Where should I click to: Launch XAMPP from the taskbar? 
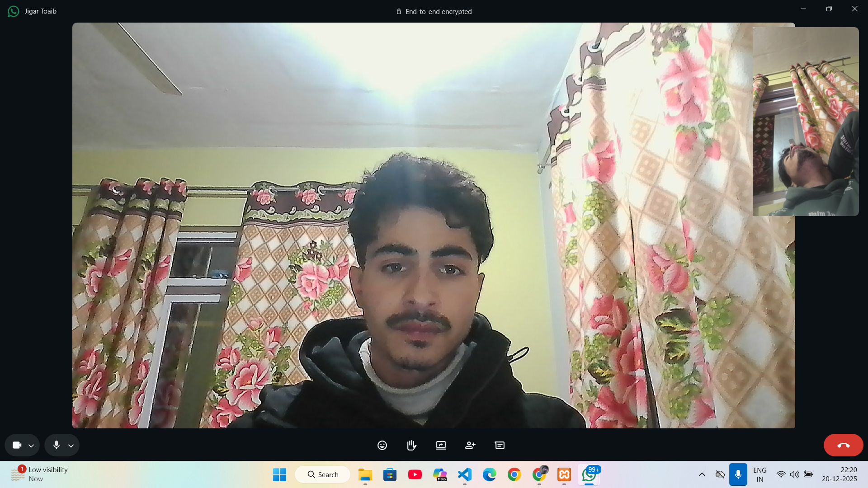(x=564, y=474)
